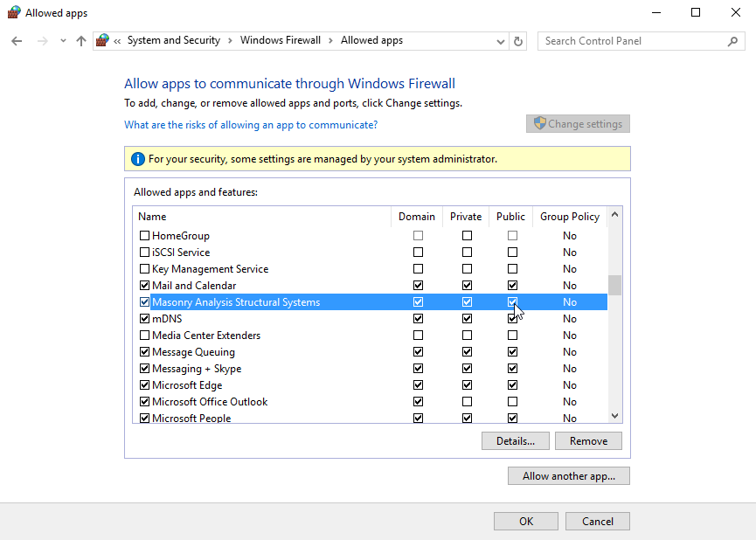Uncheck Masonry Analysis Structural Systems name checkbox
Image resolution: width=756 pixels, height=540 pixels.
pos(144,302)
